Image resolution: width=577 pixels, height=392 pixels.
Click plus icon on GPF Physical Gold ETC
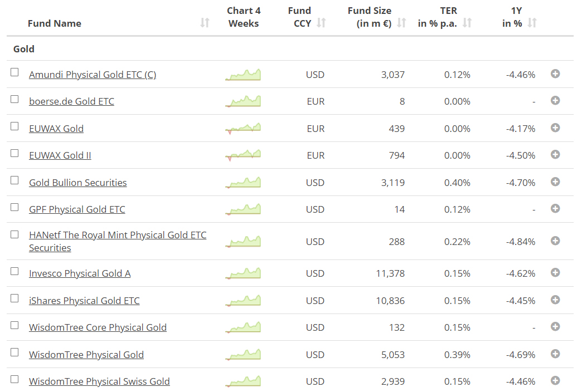[x=555, y=209]
